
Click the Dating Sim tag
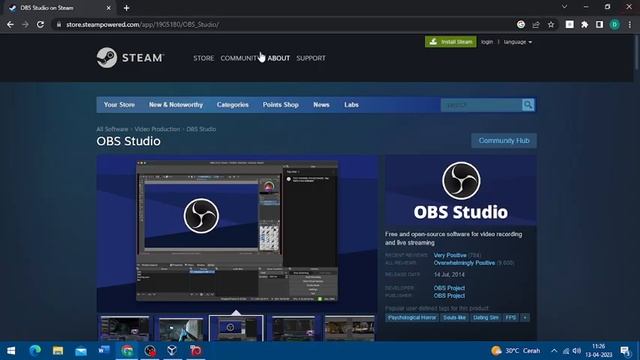pyautogui.click(x=486, y=318)
